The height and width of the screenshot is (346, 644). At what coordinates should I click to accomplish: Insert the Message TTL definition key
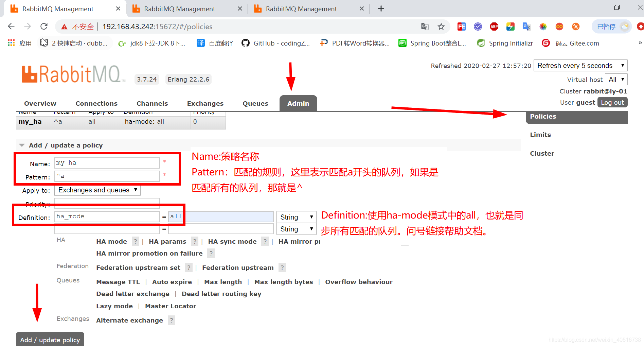[118, 282]
